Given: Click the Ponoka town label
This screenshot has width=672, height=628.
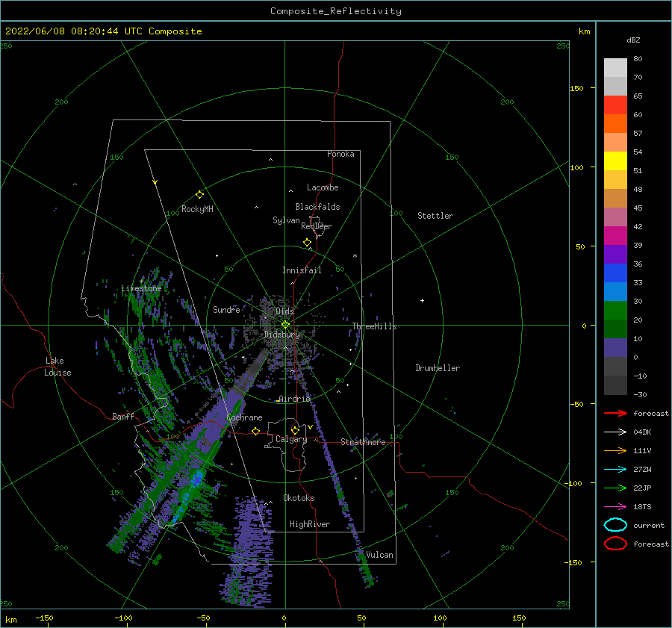Looking at the screenshot, I should (x=340, y=154).
